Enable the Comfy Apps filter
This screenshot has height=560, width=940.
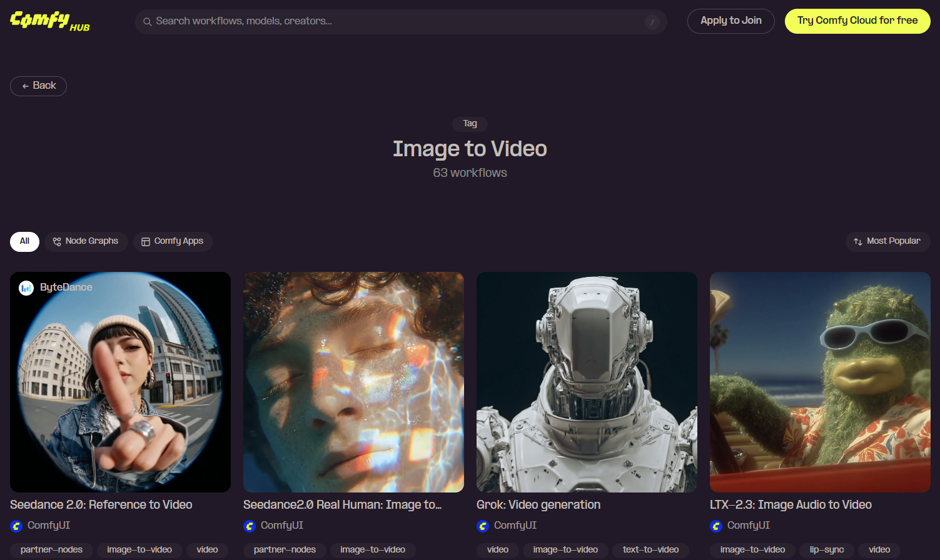[x=173, y=241]
